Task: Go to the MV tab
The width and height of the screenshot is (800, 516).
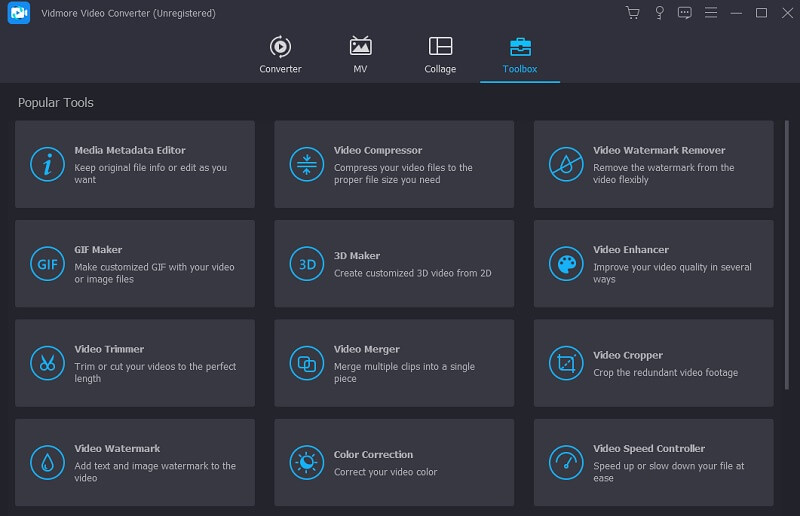Action: click(x=360, y=55)
